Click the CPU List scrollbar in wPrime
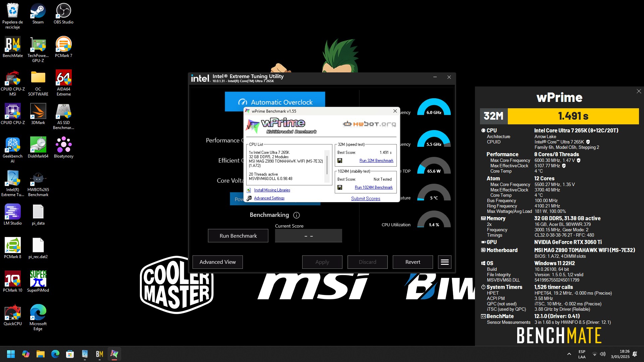Viewport: 644px width, 362px height. pos(327,166)
